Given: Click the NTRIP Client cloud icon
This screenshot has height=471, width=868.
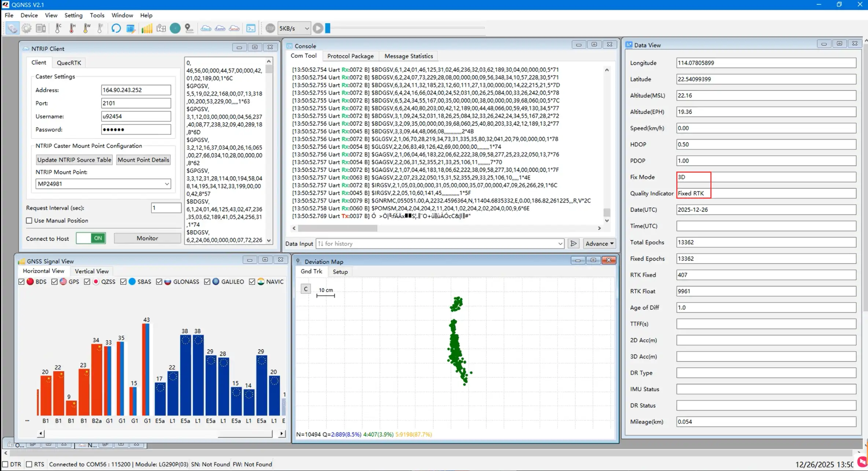Looking at the screenshot, I should pyautogui.click(x=206, y=28).
